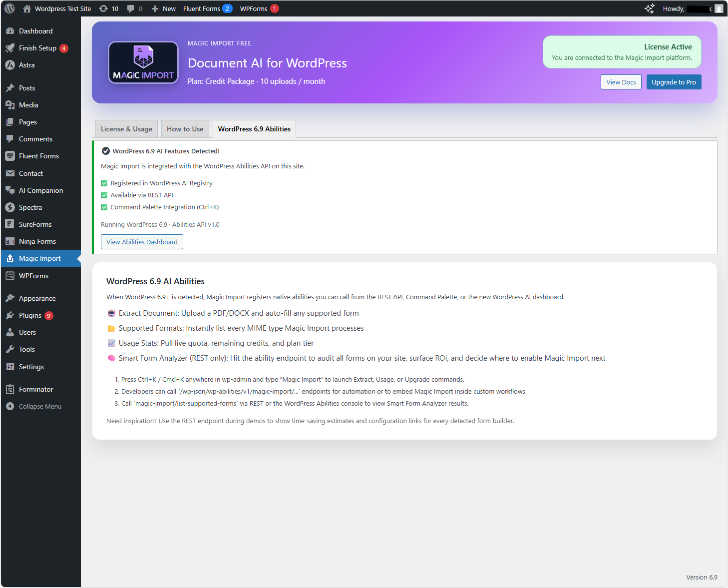The image size is (728, 588).
Task: Click the SureForms icon in sidebar
Action: 10,224
